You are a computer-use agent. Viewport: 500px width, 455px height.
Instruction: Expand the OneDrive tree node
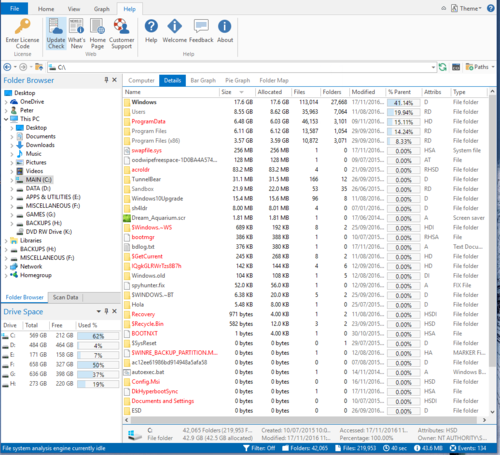point(6,102)
